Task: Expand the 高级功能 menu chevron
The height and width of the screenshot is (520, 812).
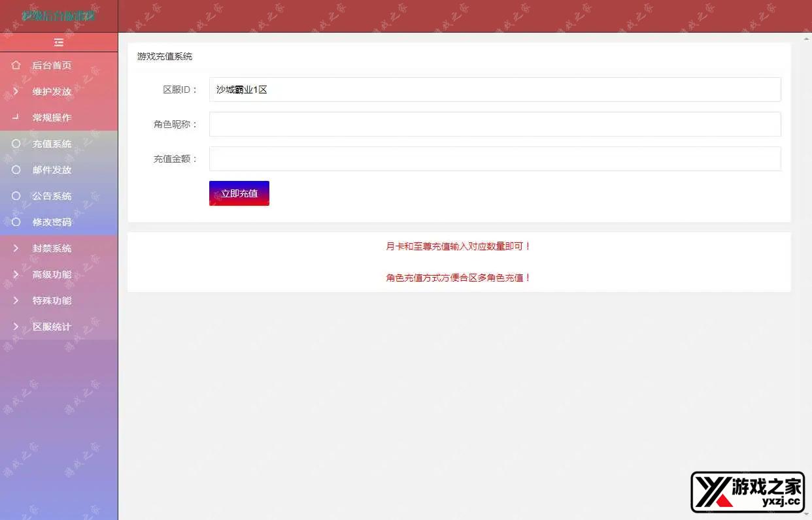Action: [x=16, y=274]
